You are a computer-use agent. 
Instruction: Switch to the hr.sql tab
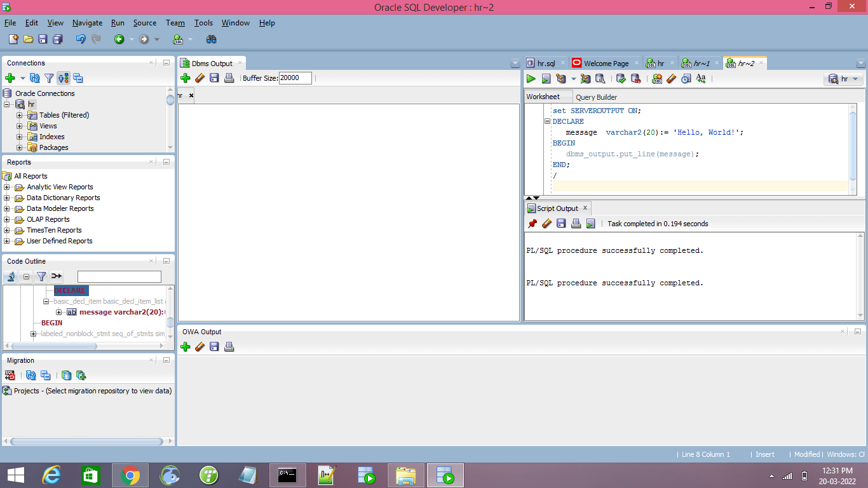point(546,64)
